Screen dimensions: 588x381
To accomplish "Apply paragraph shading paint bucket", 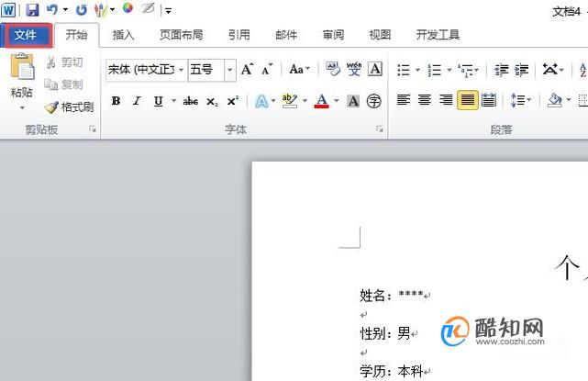I will [555, 100].
